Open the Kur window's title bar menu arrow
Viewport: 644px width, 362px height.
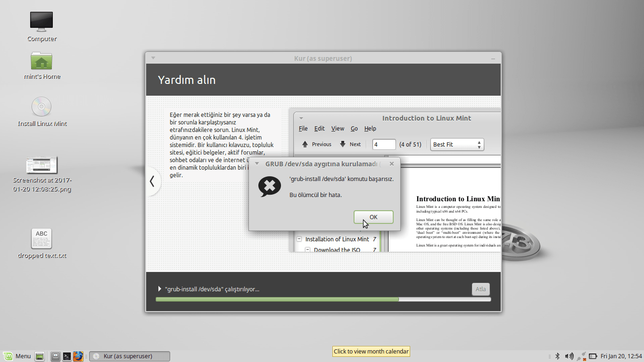tap(153, 58)
